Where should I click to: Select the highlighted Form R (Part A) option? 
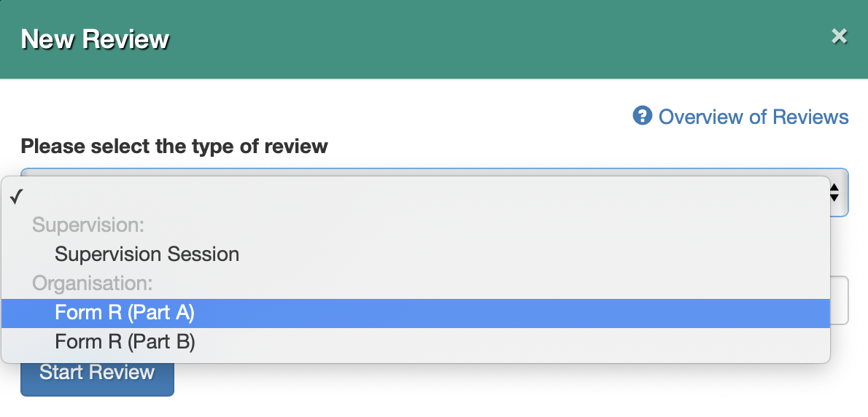(415, 313)
